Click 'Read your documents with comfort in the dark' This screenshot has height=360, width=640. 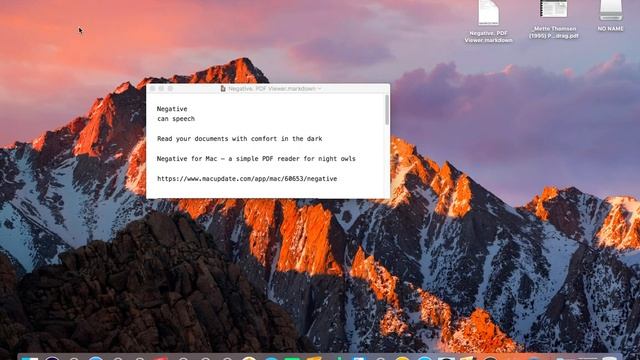(x=240, y=139)
